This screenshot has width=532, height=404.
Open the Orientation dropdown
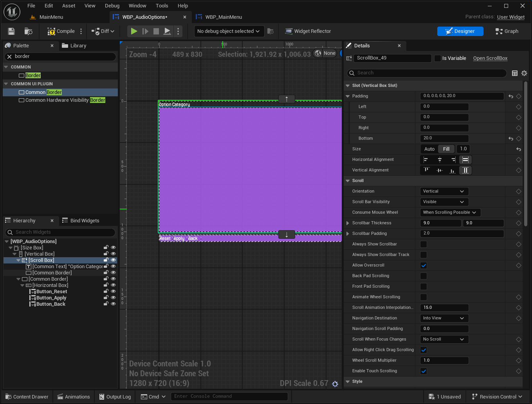tap(444, 191)
